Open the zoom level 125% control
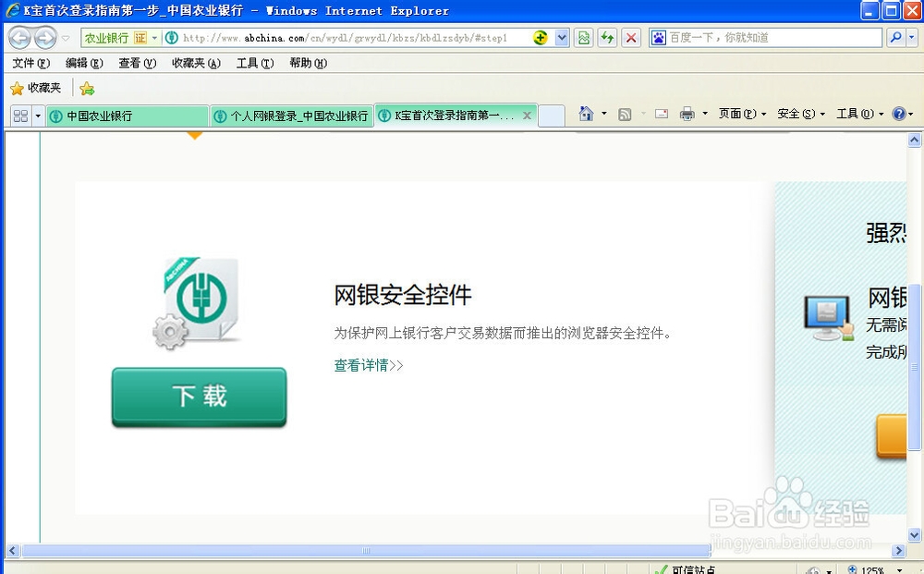Viewport: 924px width, 574px height. pos(874,570)
